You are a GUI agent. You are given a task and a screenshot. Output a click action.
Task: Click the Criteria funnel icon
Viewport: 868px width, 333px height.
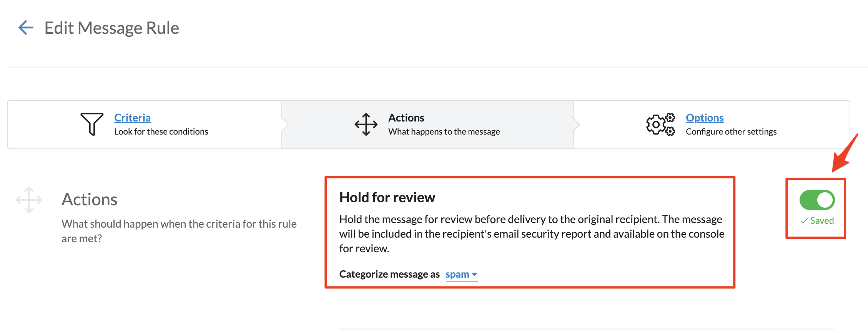[92, 124]
